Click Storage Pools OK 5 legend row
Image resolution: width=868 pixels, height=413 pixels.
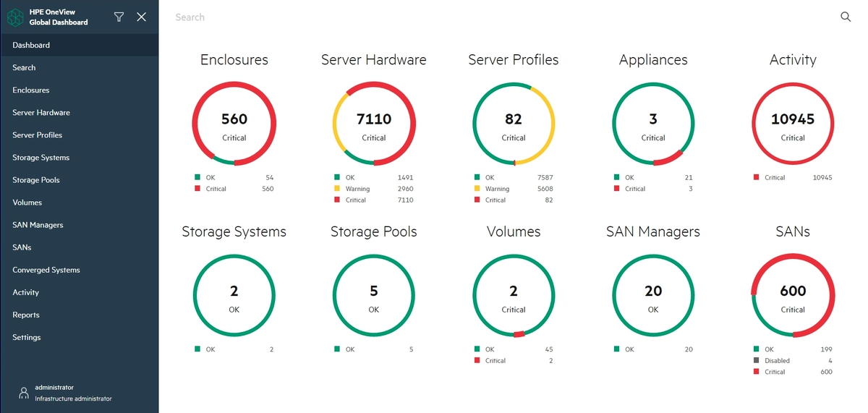pyautogui.click(x=374, y=349)
